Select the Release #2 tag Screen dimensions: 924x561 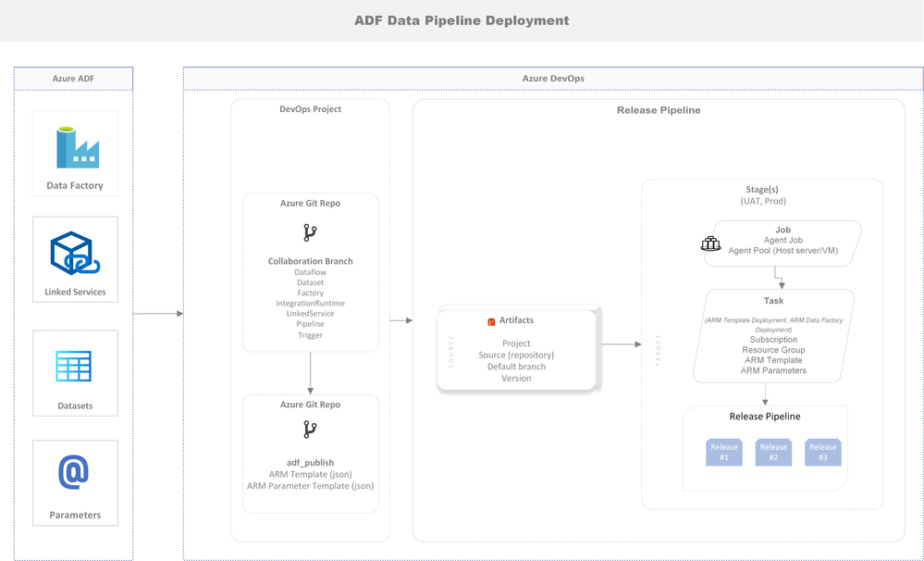774,453
